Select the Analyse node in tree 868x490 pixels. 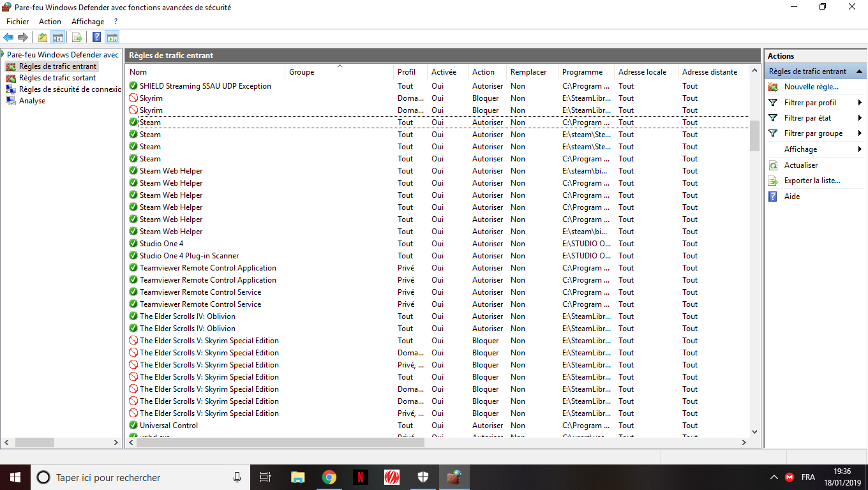click(x=32, y=101)
